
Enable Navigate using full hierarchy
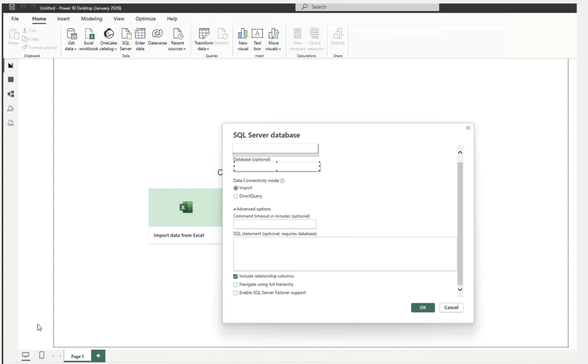pyautogui.click(x=235, y=284)
